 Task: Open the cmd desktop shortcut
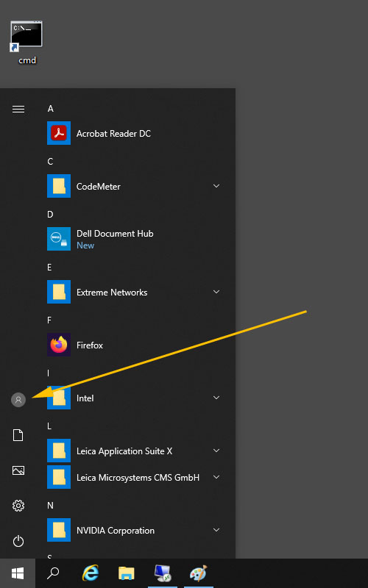pyautogui.click(x=26, y=43)
